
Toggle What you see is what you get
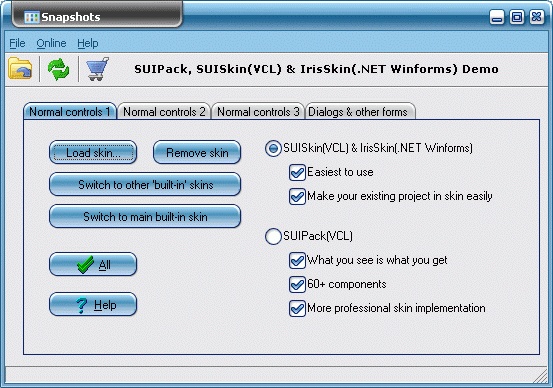[x=297, y=260]
